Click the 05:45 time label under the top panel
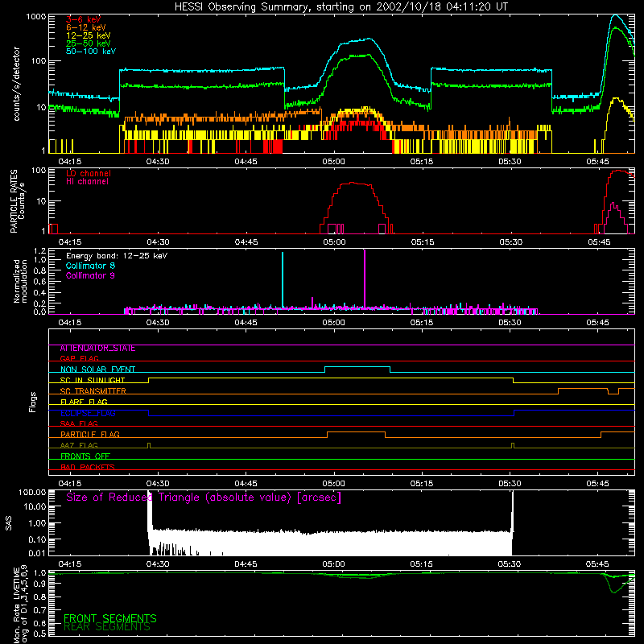Screen dimensions: 644x644 (597, 162)
